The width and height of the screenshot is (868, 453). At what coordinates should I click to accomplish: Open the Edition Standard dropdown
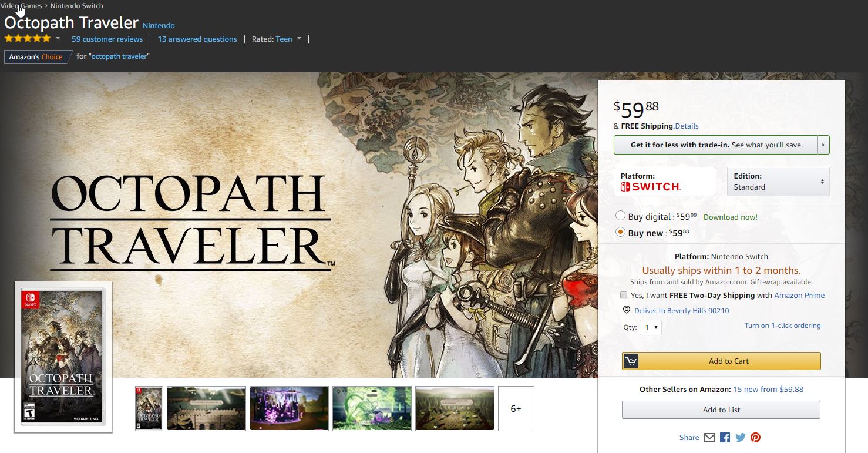click(778, 182)
